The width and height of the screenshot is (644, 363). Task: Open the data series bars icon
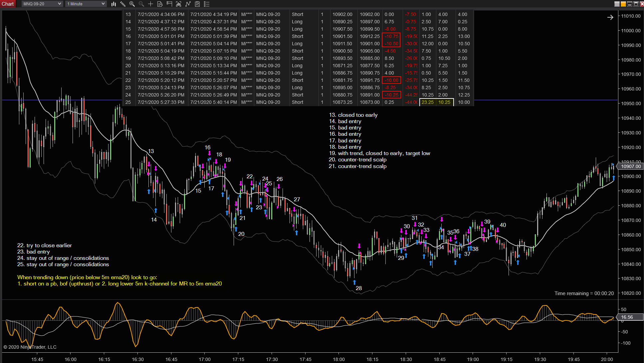(179, 4)
